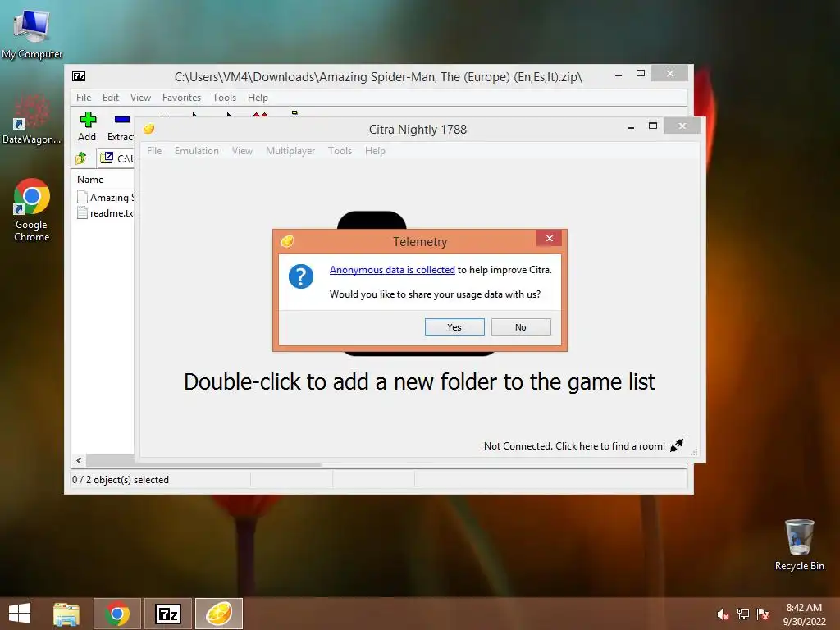Maximize the 7-Zip window
Image resolution: width=840 pixels, height=630 pixels.
640,73
